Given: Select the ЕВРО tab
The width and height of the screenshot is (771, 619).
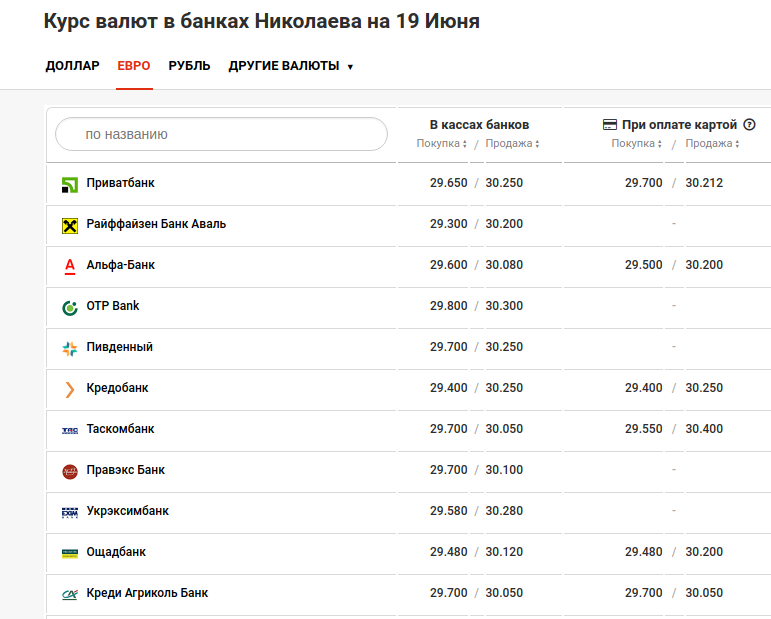Looking at the screenshot, I should [134, 65].
